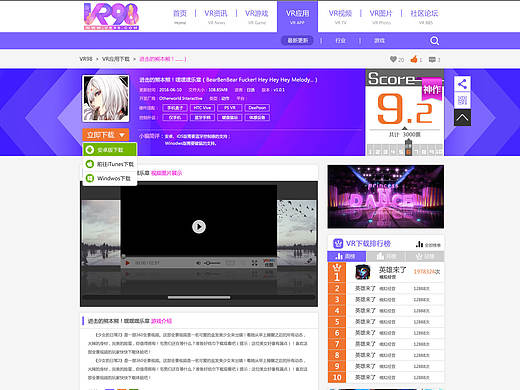Screen dimensions: 520x390
Task: Open rank 1 entry 英雄来了
Action: coord(392,269)
